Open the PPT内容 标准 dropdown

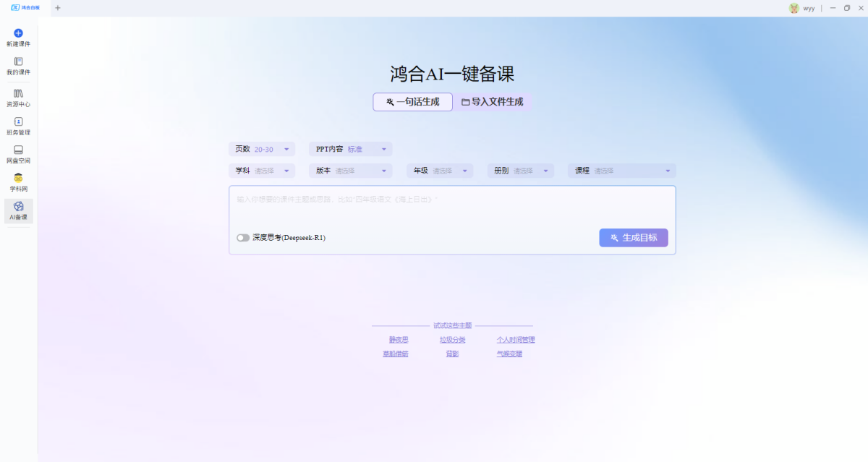[x=350, y=149]
